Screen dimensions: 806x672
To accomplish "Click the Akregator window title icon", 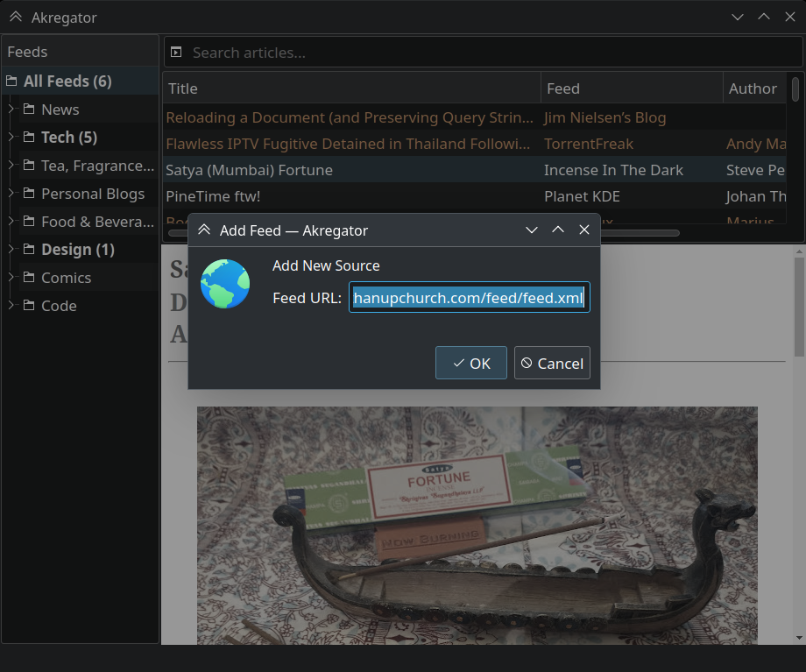I will [x=16, y=18].
